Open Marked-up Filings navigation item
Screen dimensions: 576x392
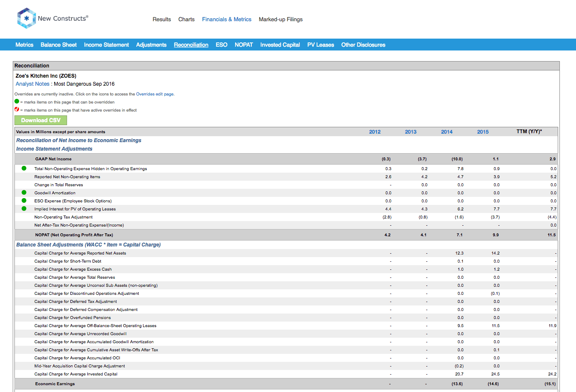coord(281,20)
